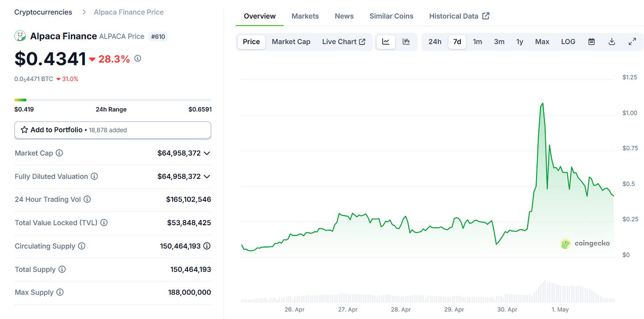644x319 pixels.
Task: Click the info icon next to Total Supply
Action: 62,269
